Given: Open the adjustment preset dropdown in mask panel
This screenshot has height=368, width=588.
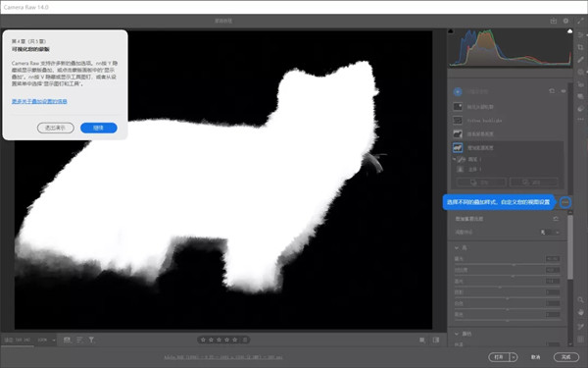Looking at the screenshot, I should [x=550, y=233].
